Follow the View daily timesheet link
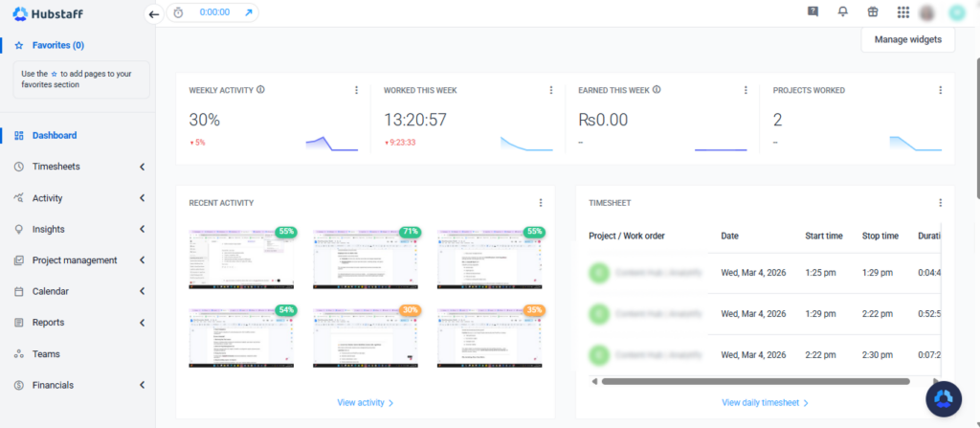Viewport: 980px width, 428px height. tap(765, 403)
